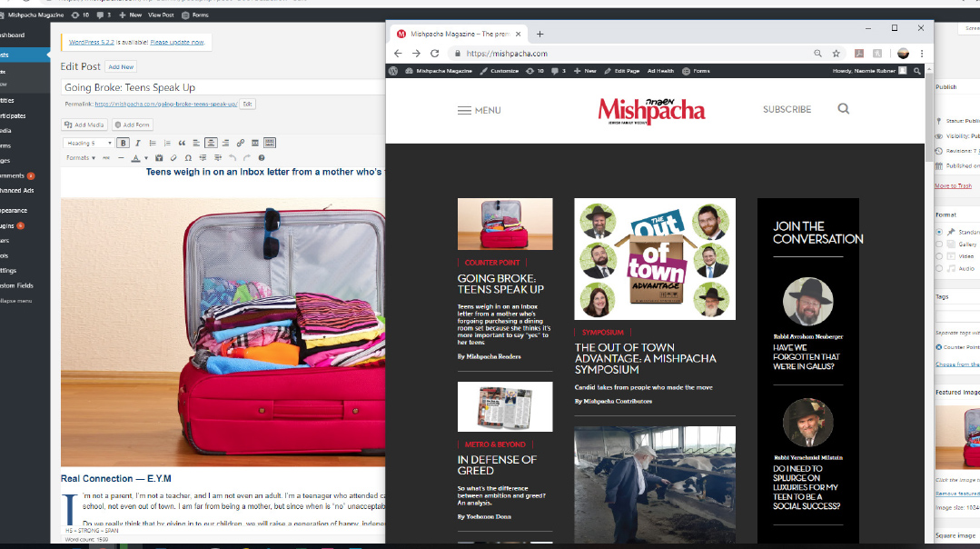Expand text color picker arrow
The width and height of the screenshot is (980, 549).
(146, 158)
